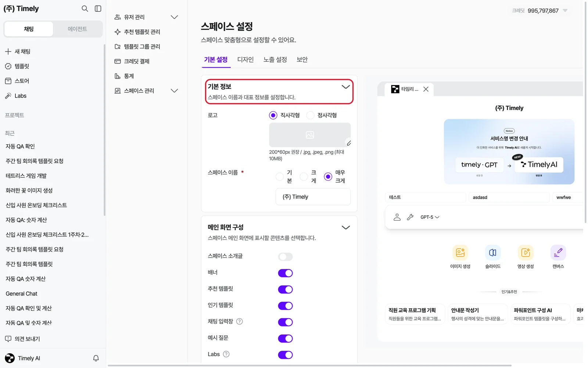Select 매우 크게 size for space name

click(x=328, y=177)
